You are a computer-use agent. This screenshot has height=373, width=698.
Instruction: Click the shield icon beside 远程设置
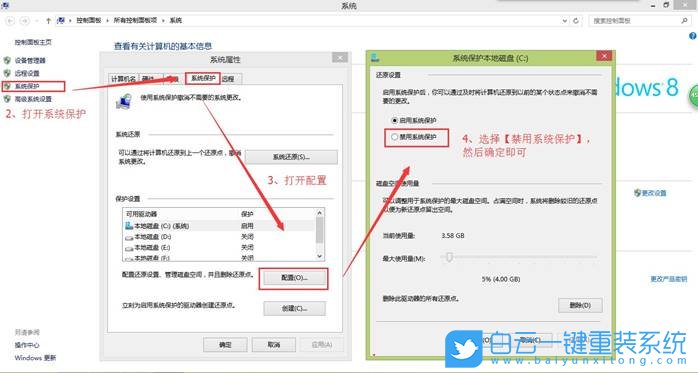point(7,73)
